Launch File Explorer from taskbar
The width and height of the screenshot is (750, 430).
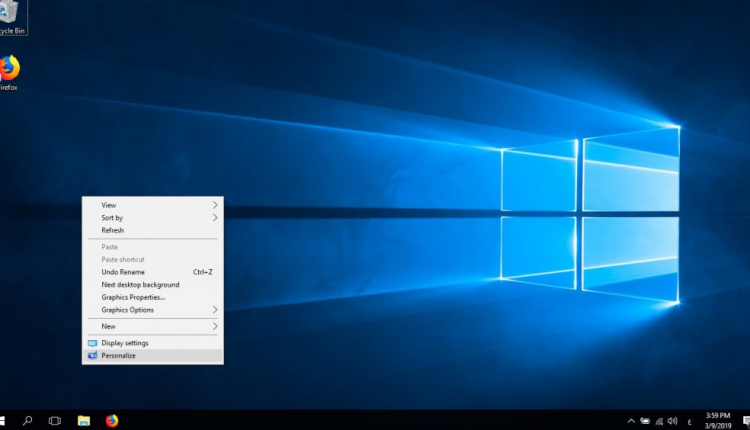pos(84,420)
